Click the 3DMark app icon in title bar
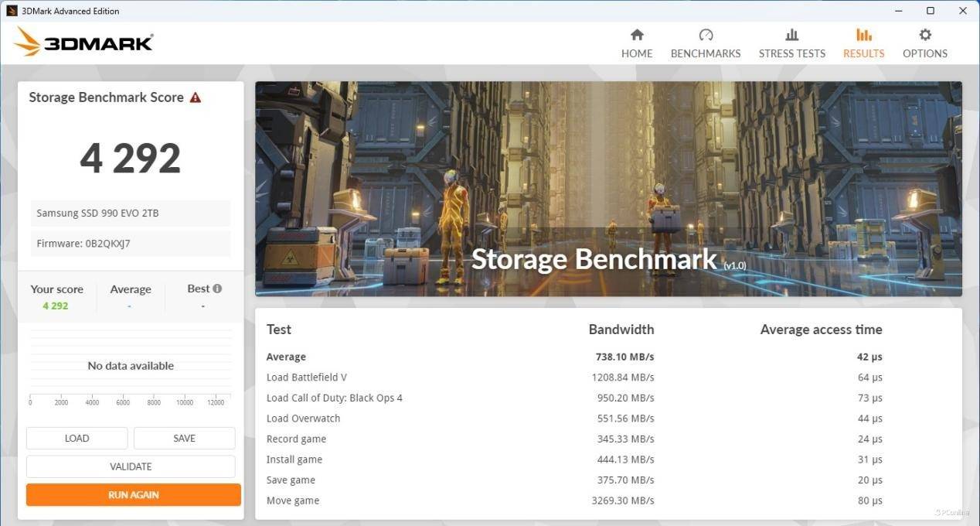 tap(12, 11)
